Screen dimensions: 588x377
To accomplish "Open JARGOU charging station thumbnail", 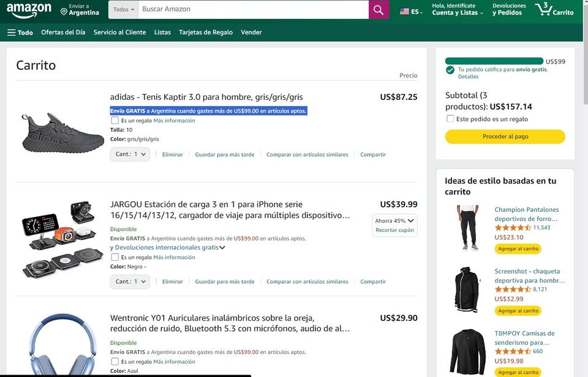I will click(x=62, y=239).
